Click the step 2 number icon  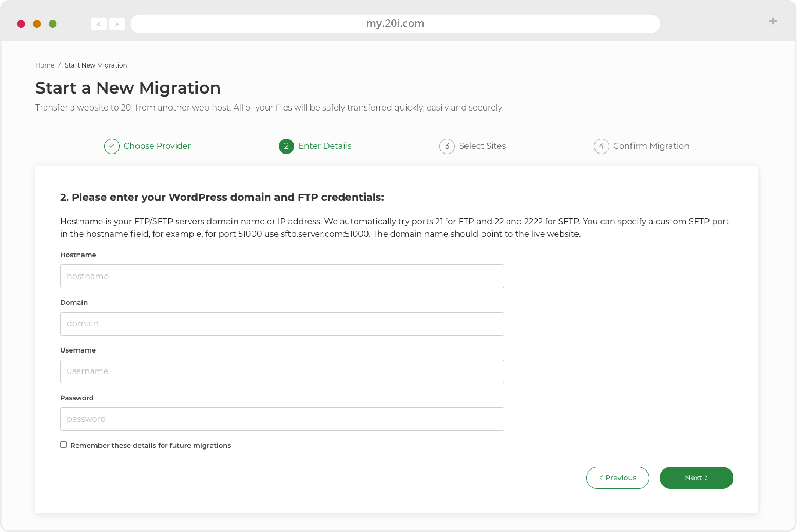point(286,145)
